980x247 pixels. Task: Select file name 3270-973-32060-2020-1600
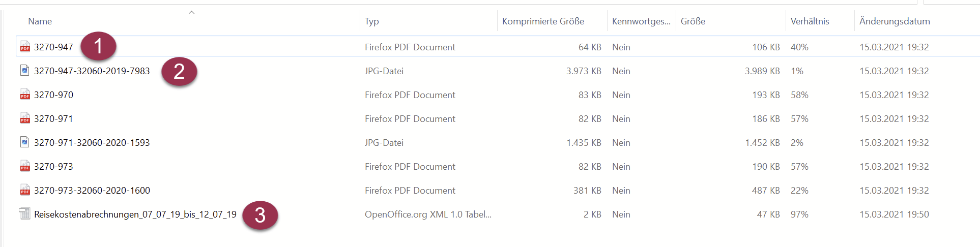point(92,191)
